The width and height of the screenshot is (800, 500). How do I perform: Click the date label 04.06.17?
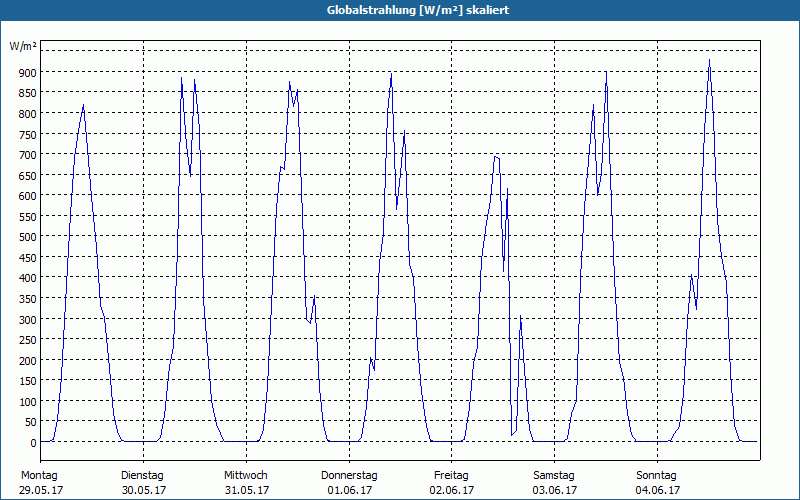click(x=658, y=490)
